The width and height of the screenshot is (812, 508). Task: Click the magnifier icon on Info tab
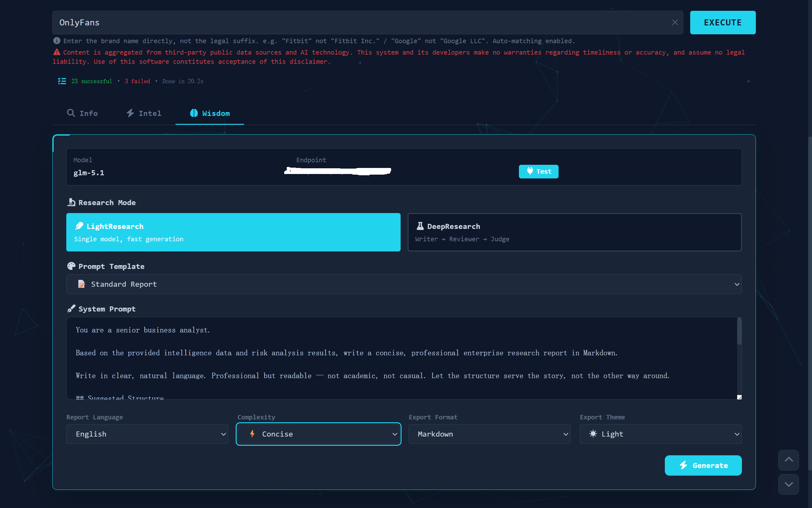pos(71,113)
